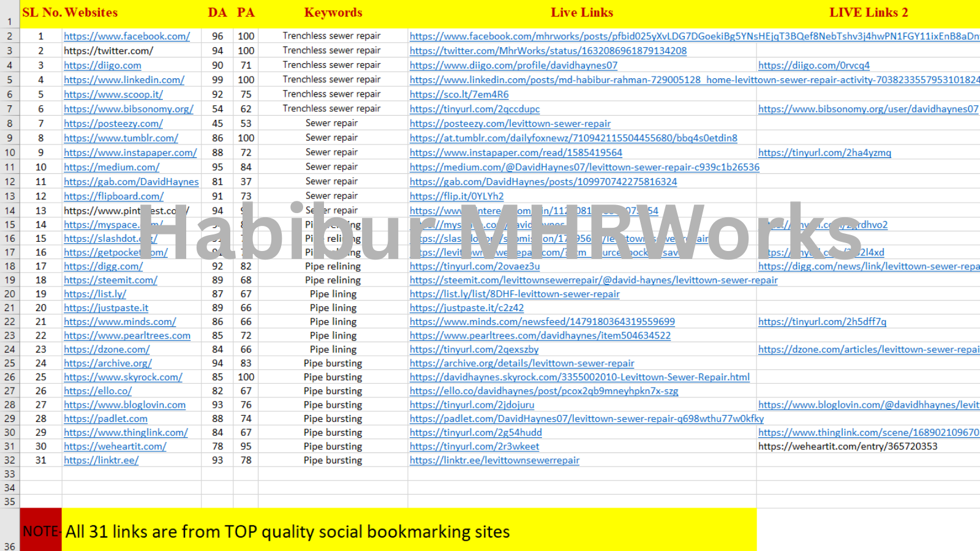
Task: Open the sco.lt/7em4R6 live link
Action: (459, 94)
